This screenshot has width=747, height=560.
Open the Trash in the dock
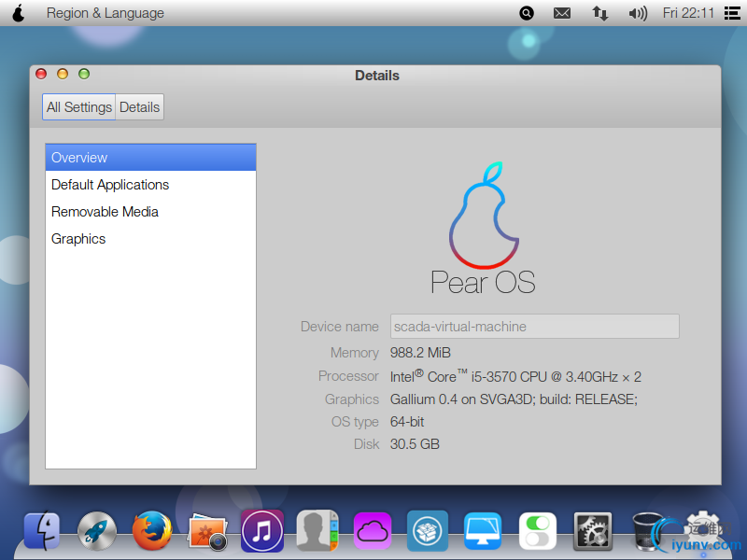(x=647, y=531)
